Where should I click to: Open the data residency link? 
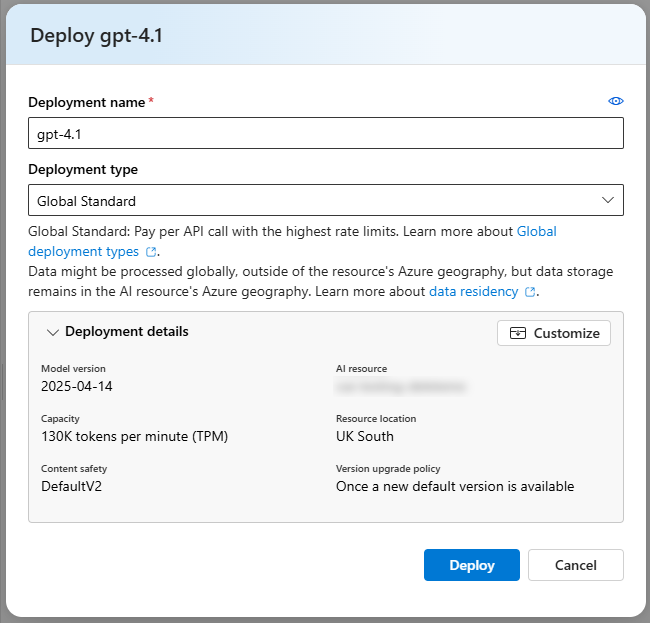click(473, 291)
